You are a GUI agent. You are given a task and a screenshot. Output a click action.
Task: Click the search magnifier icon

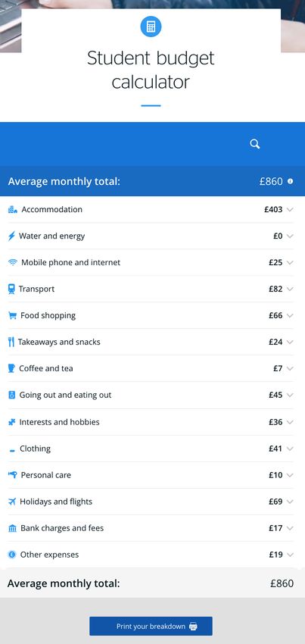click(255, 144)
